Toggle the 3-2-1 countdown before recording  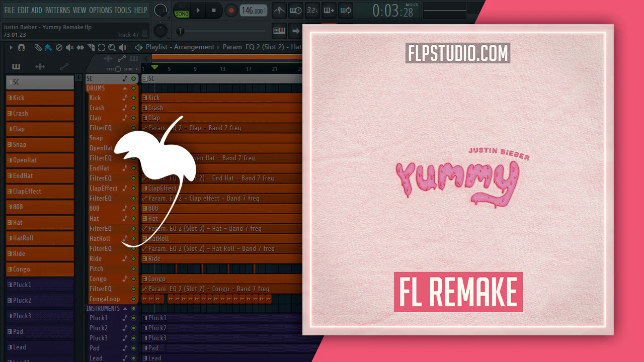click(x=312, y=10)
